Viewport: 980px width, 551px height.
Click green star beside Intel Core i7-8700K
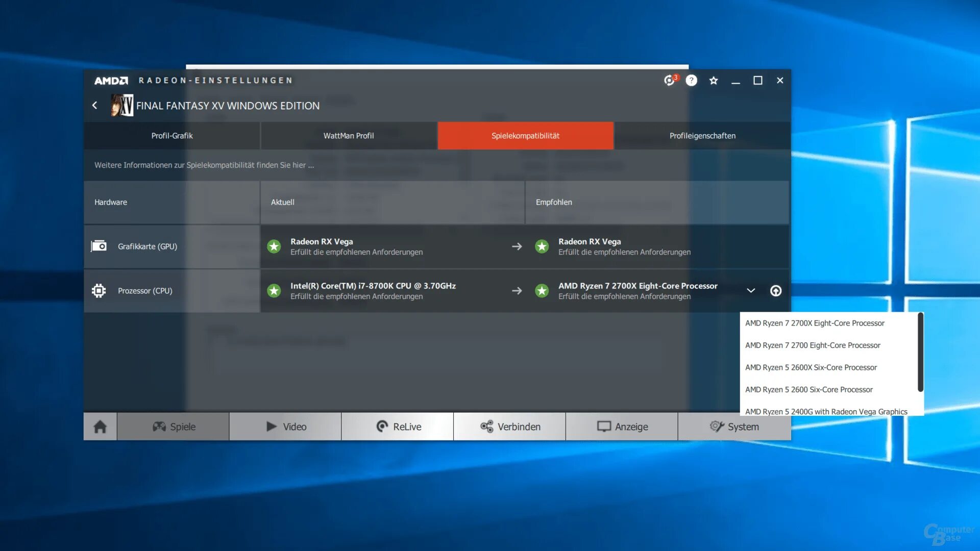[274, 291]
